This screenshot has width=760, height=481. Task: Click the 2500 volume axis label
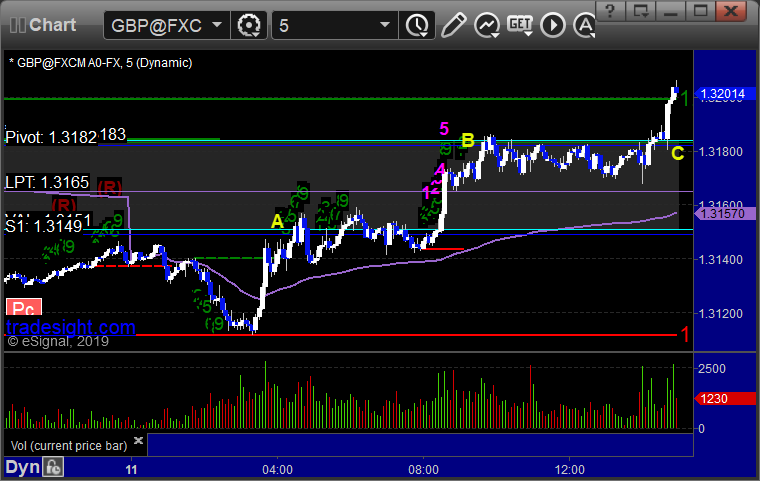[712, 369]
